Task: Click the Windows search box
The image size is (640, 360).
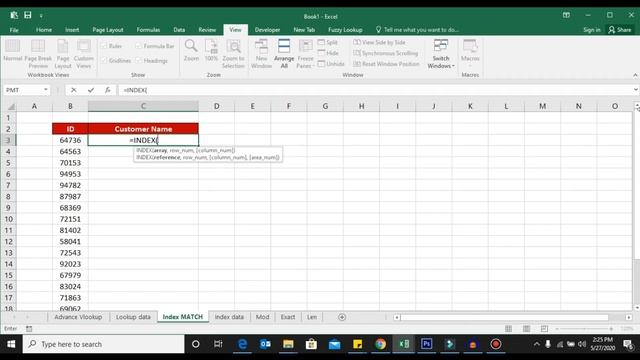Action: pos(104,344)
